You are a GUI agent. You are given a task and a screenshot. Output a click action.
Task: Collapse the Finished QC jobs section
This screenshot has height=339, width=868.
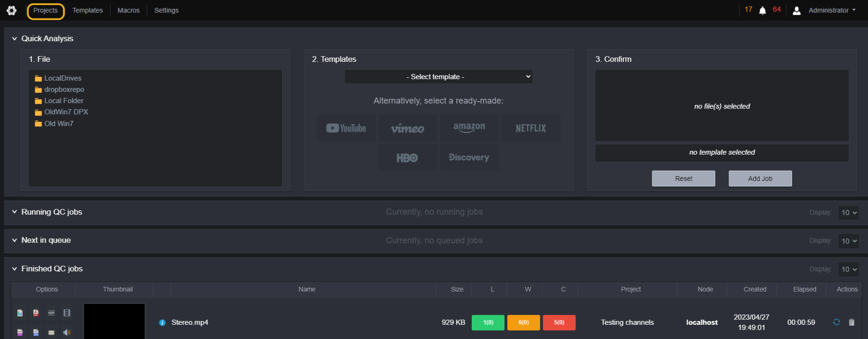[14, 269]
